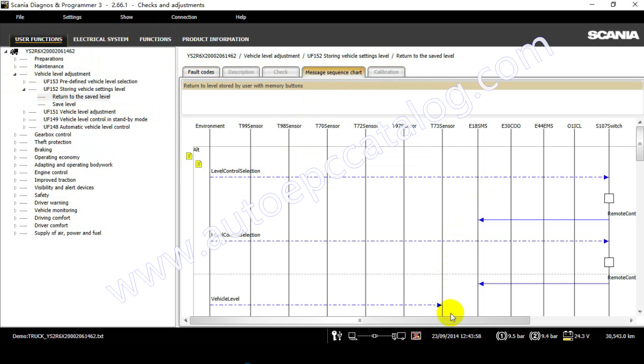644x364 pixels.
Task: Click the E18SMS lifeline label
Action: pos(478,126)
